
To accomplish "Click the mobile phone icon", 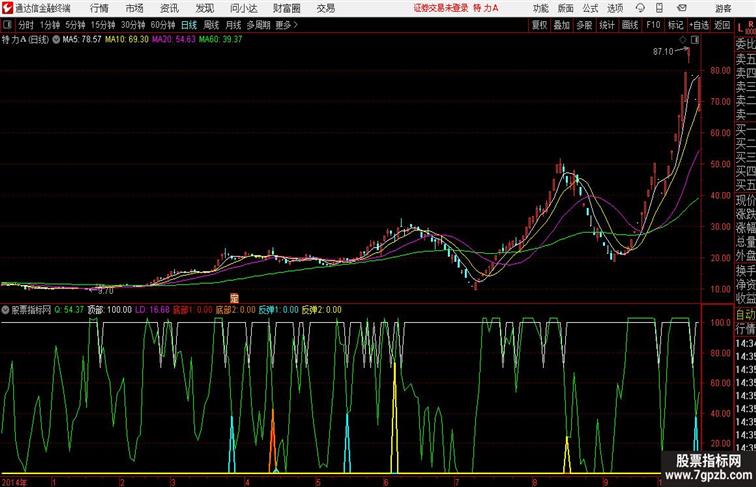I will click(x=659, y=8).
